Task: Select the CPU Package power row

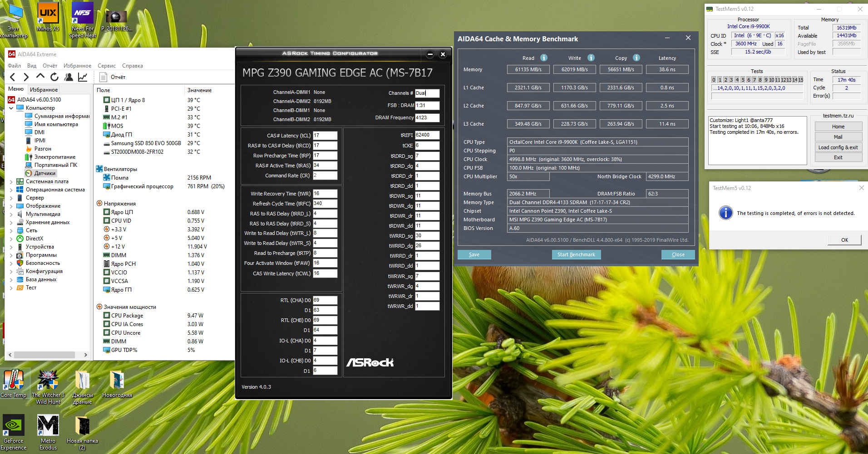Action: coord(164,316)
